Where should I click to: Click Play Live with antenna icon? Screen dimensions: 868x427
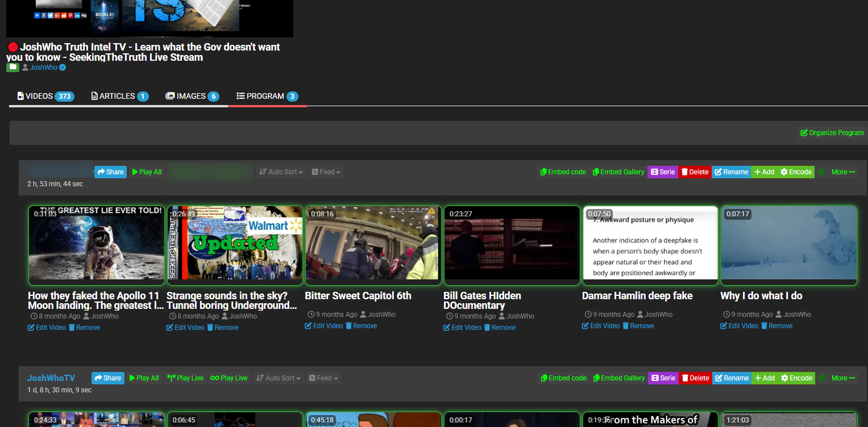185,378
